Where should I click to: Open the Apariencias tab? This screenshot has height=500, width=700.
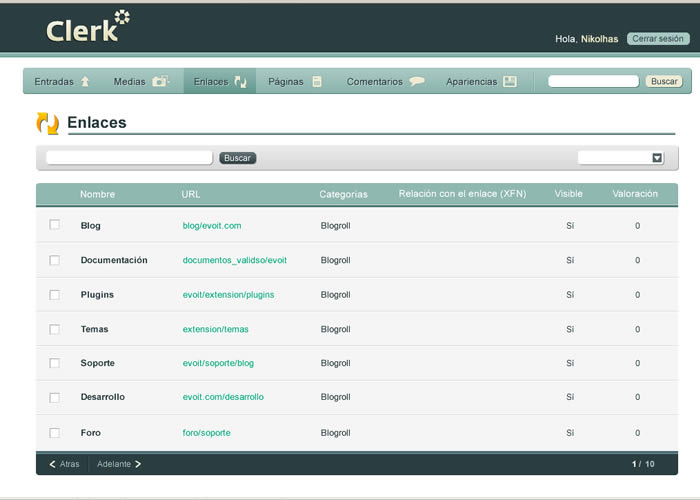pos(481,81)
